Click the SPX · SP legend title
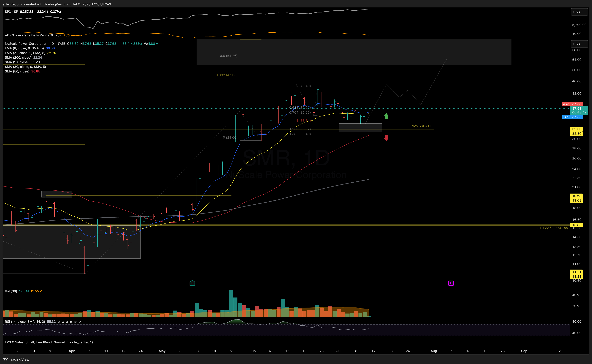The image size is (592, 364). pos(11,12)
